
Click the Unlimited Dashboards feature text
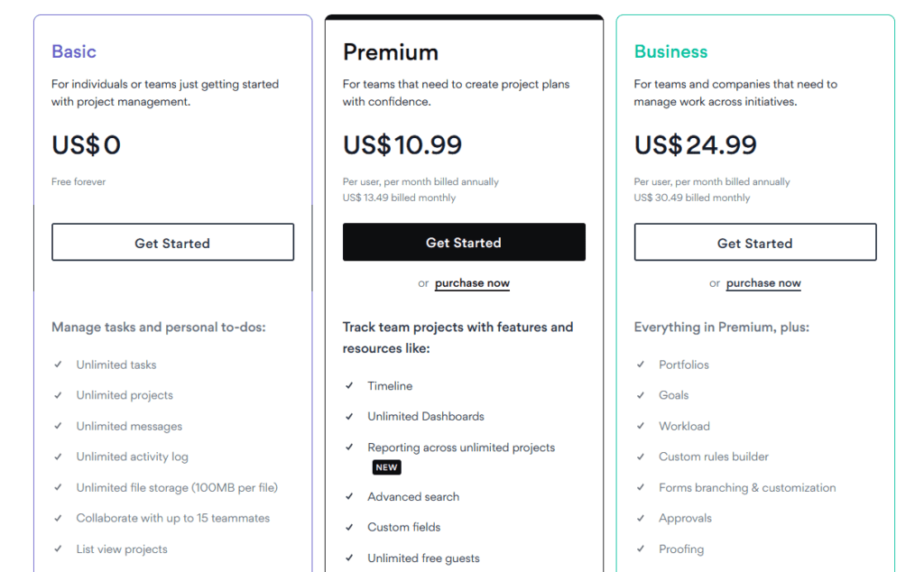point(426,416)
